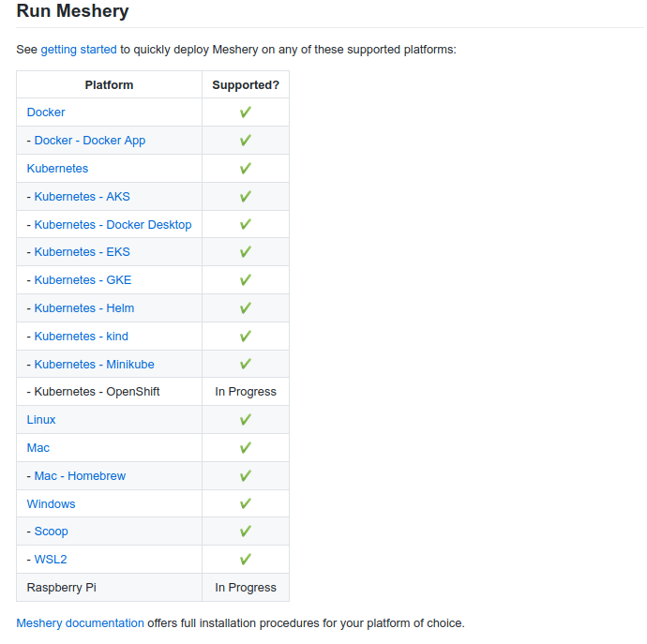The image size is (647, 644).
Task: Open the Linux platform link
Action: click(x=41, y=420)
